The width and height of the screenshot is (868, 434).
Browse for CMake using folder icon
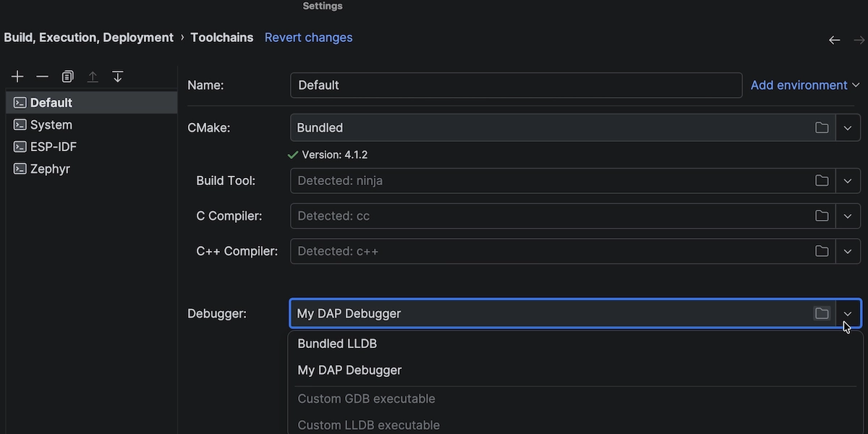[x=822, y=128]
